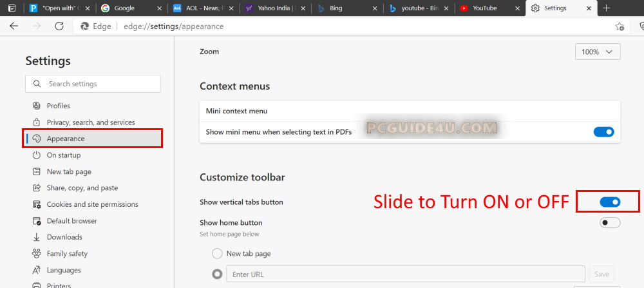This screenshot has height=288, width=644.
Task: Select the New tab page radio button
Action: (218, 254)
